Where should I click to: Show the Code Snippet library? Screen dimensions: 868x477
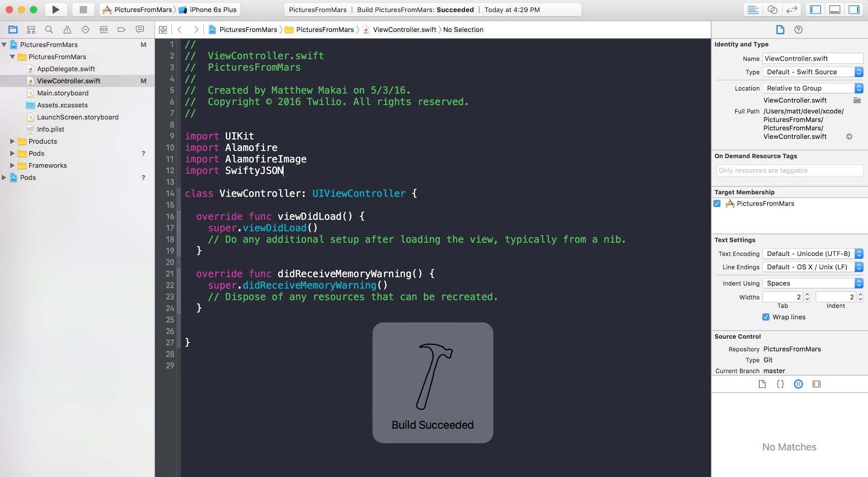tap(780, 384)
